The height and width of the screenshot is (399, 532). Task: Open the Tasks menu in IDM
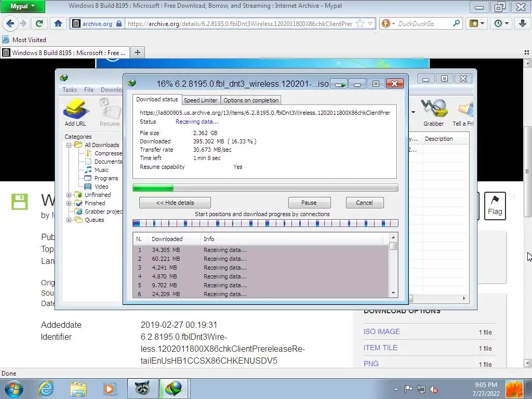tap(70, 89)
